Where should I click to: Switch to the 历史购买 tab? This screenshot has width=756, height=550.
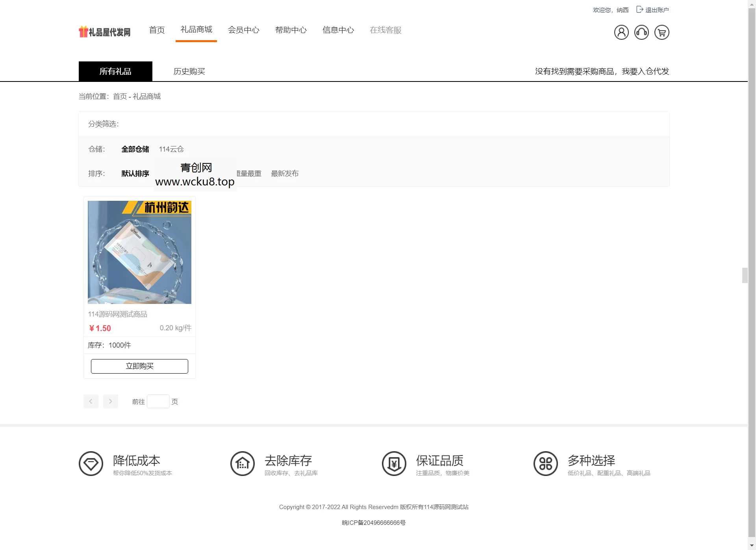click(x=189, y=71)
